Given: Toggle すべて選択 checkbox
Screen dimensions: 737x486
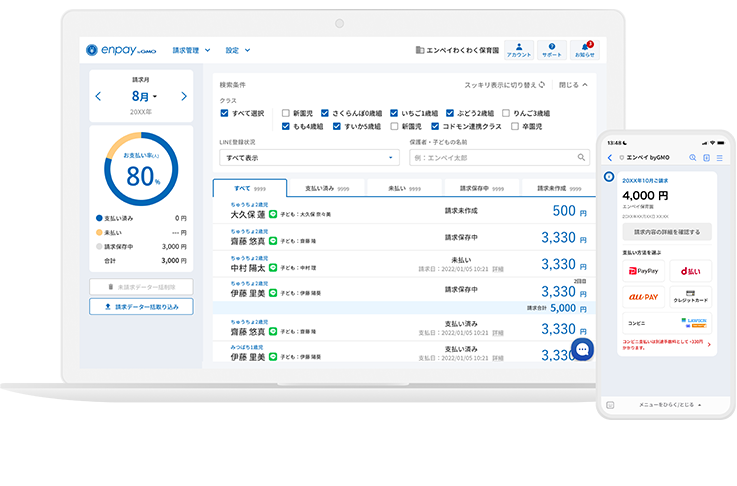Looking at the screenshot, I should 224,113.
